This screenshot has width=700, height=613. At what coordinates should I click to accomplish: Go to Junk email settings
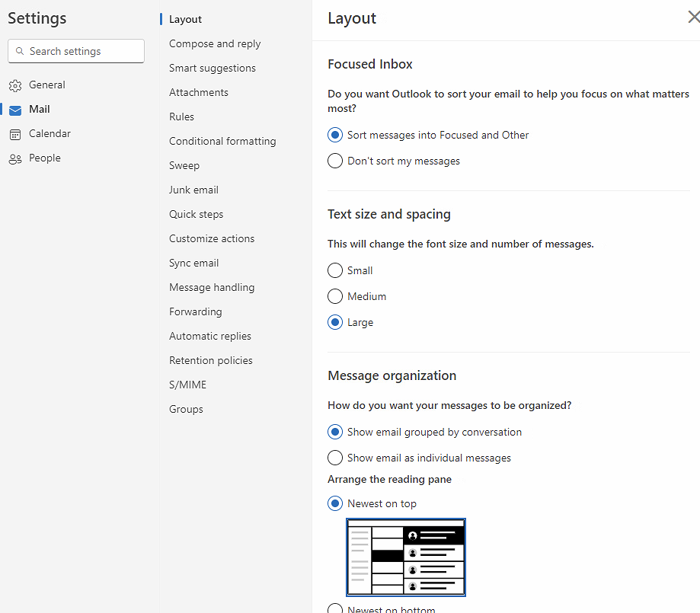(193, 190)
